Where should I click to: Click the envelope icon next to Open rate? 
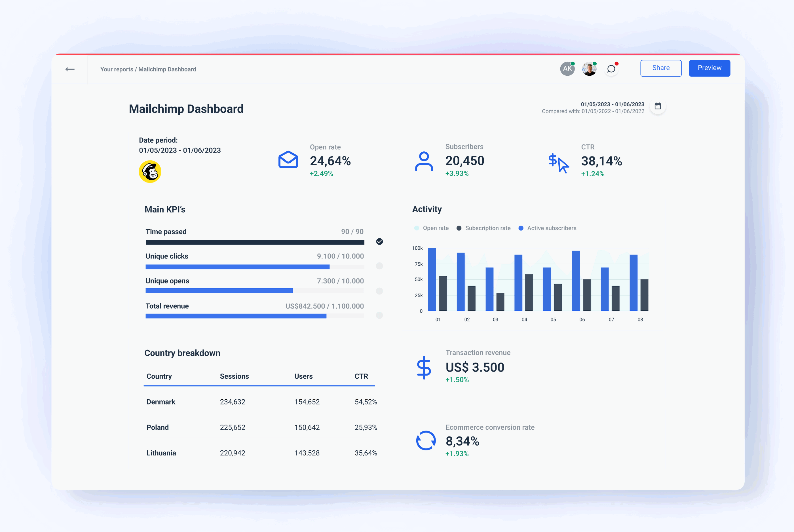coord(288,160)
